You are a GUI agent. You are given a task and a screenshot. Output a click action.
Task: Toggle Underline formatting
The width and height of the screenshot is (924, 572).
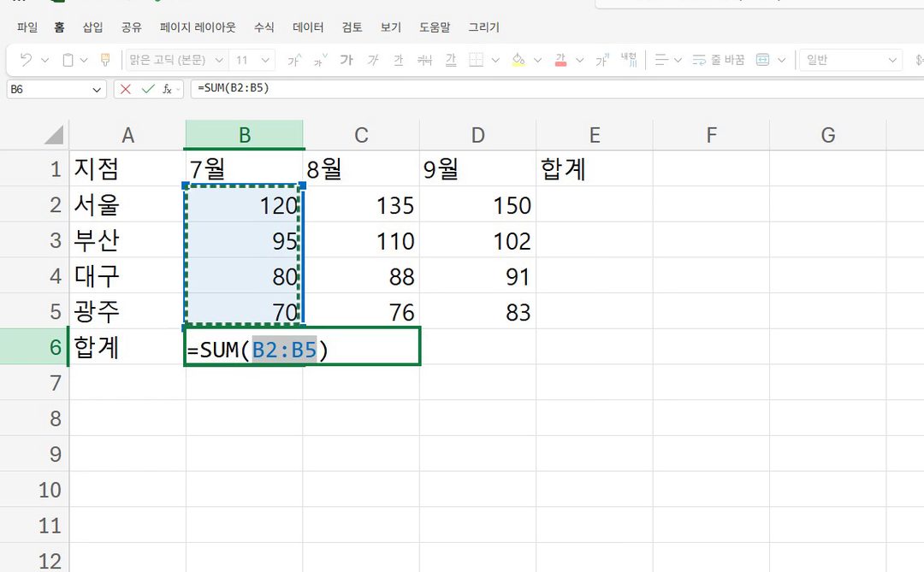click(x=399, y=60)
